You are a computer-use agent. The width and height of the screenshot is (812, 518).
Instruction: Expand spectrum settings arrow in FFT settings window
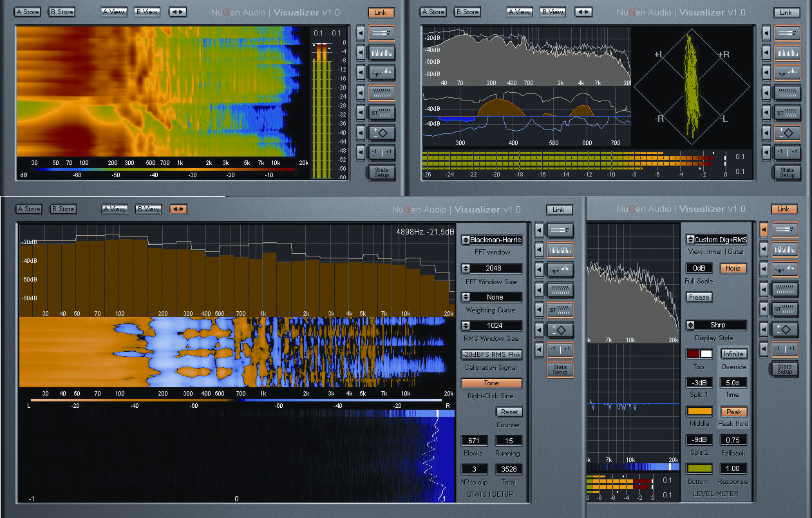539,250
